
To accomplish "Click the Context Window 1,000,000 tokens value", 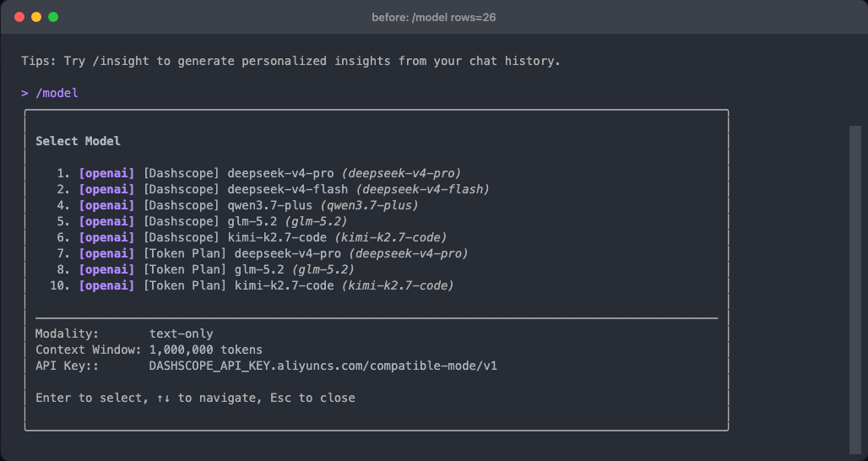I will [x=206, y=350].
